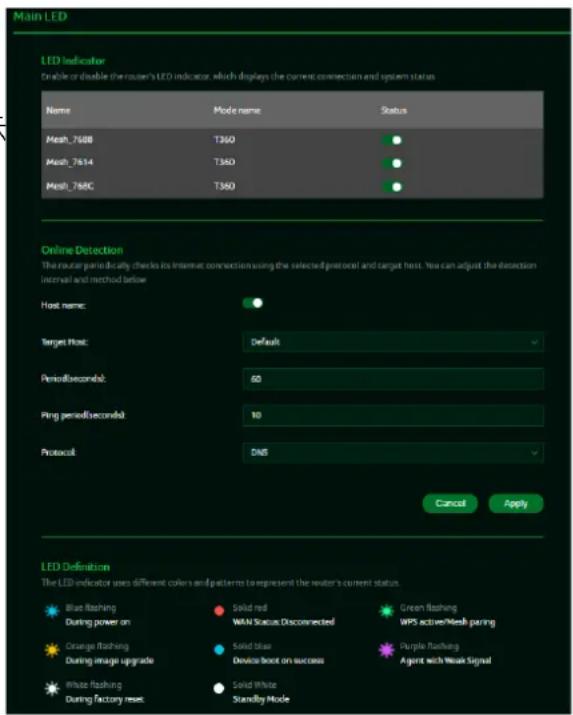Click the Name column header
The image size is (573, 715).
(58, 110)
